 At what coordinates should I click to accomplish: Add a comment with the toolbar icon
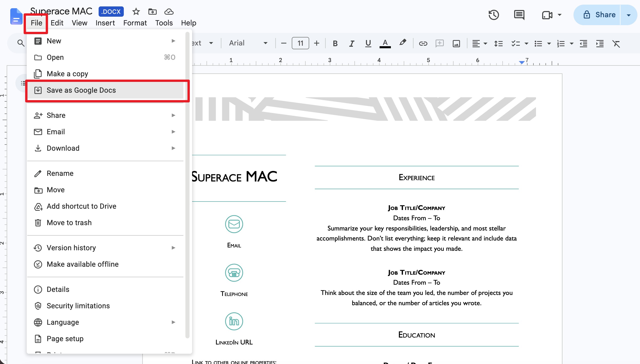tap(439, 43)
